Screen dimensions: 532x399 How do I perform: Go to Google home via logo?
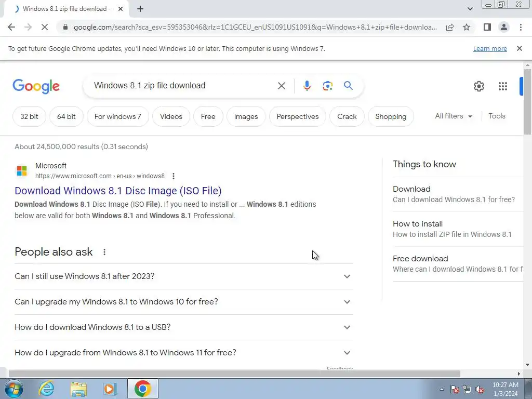coord(36,86)
